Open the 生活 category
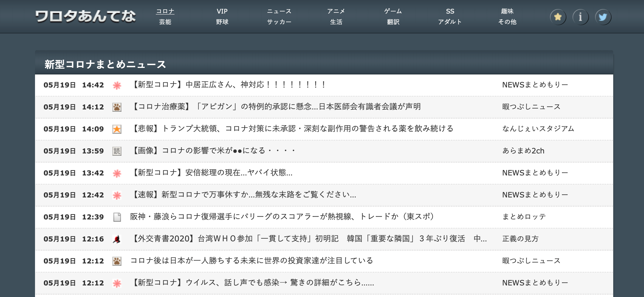 pyautogui.click(x=336, y=22)
